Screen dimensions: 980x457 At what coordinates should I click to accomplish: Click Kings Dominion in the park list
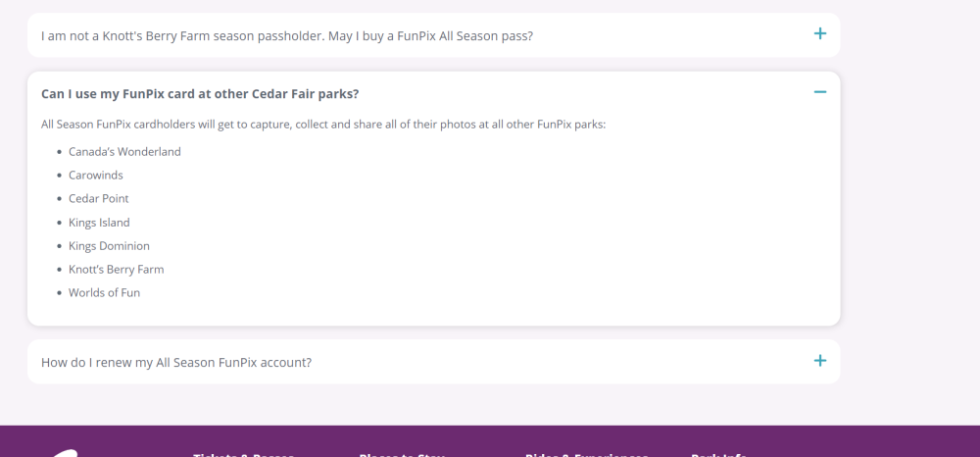pyautogui.click(x=109, y=246)
